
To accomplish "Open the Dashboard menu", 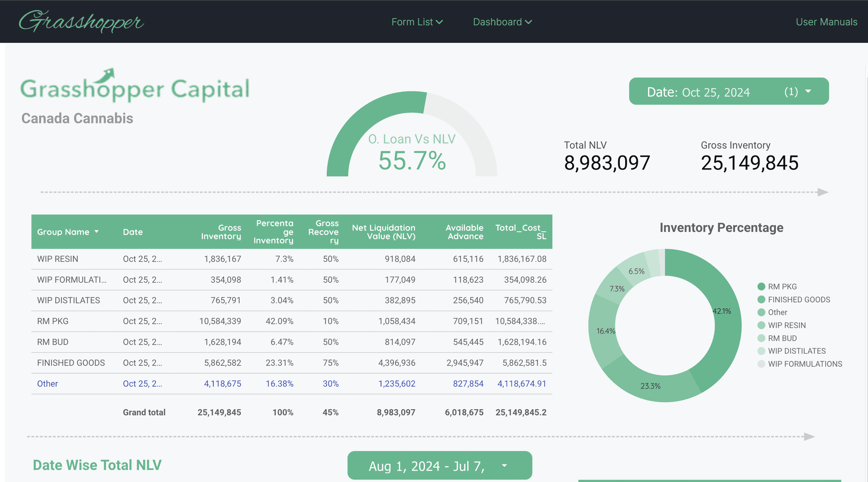I will point(502,21).
